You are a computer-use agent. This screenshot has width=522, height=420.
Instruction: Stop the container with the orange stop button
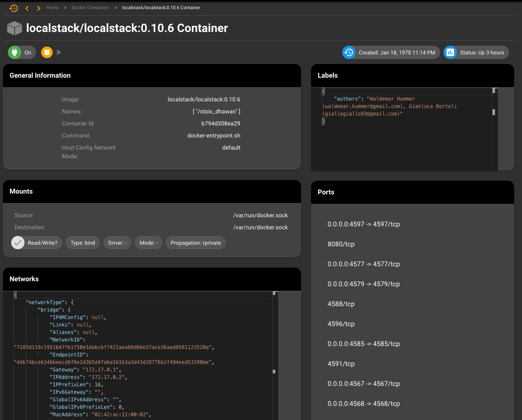(47, 52)
